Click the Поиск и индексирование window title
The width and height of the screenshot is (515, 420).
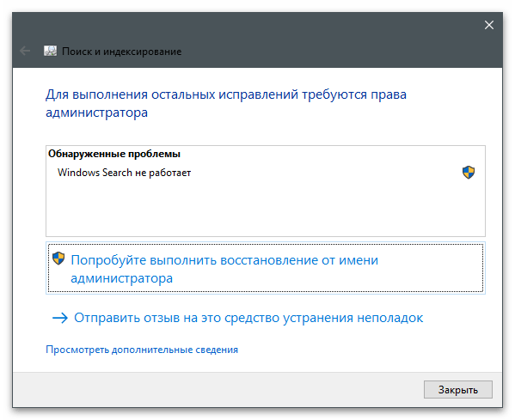121,52
